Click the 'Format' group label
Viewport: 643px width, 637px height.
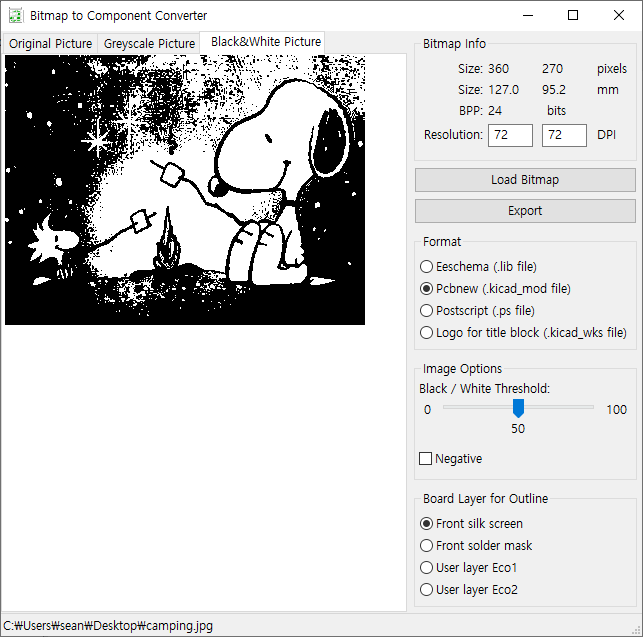pyautogui.click(x=442, y=242)
